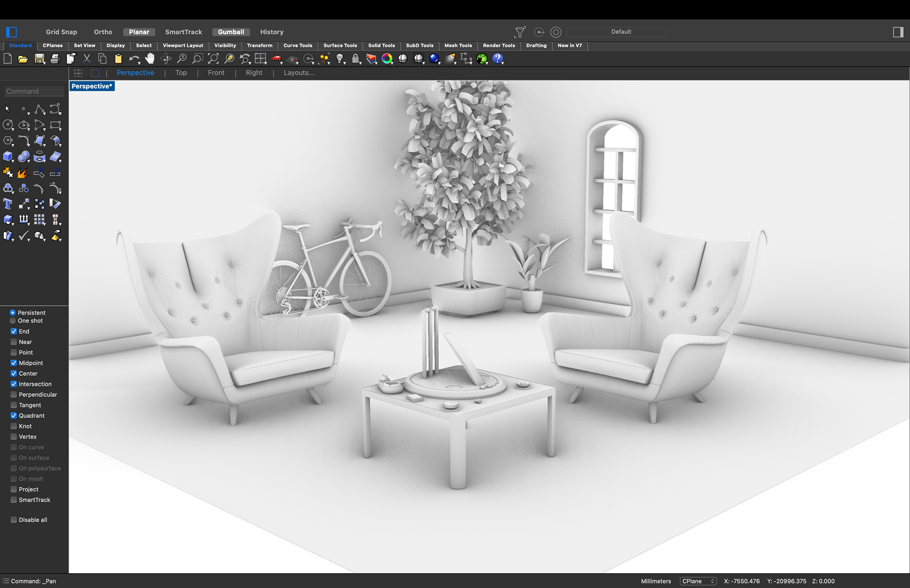Viewport: 910px width, 588px height.
Task: Click the light bulb Hide icon
Action: 339,59
